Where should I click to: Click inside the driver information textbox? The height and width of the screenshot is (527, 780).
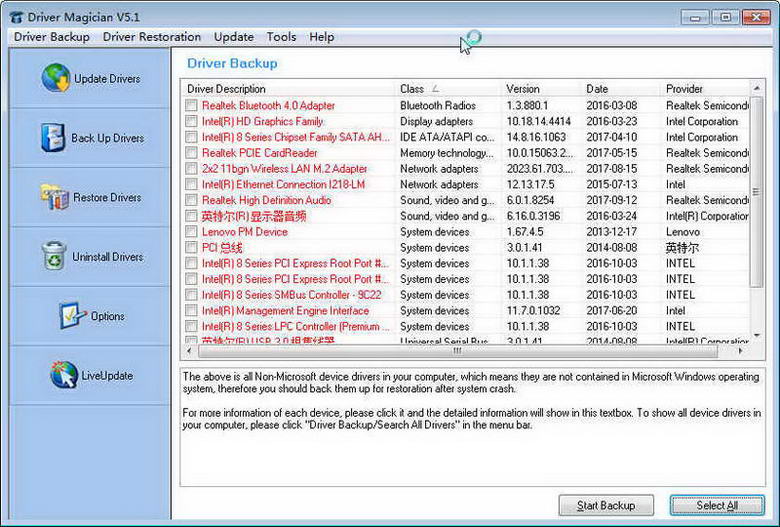tap(472, 427)
